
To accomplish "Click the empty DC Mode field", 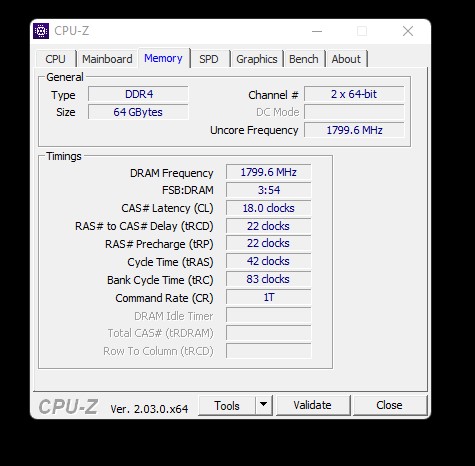I will (354, 112).
